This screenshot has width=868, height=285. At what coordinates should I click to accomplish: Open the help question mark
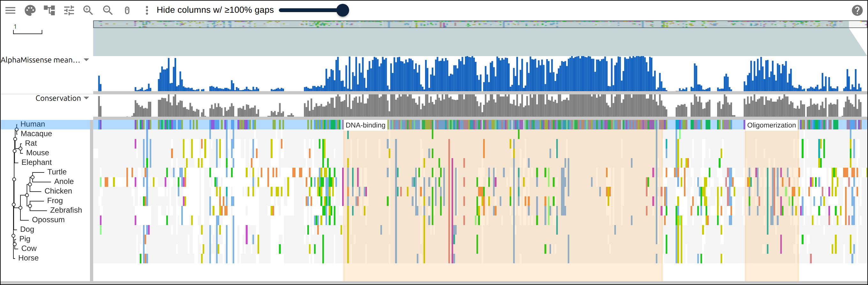point(857,11)
